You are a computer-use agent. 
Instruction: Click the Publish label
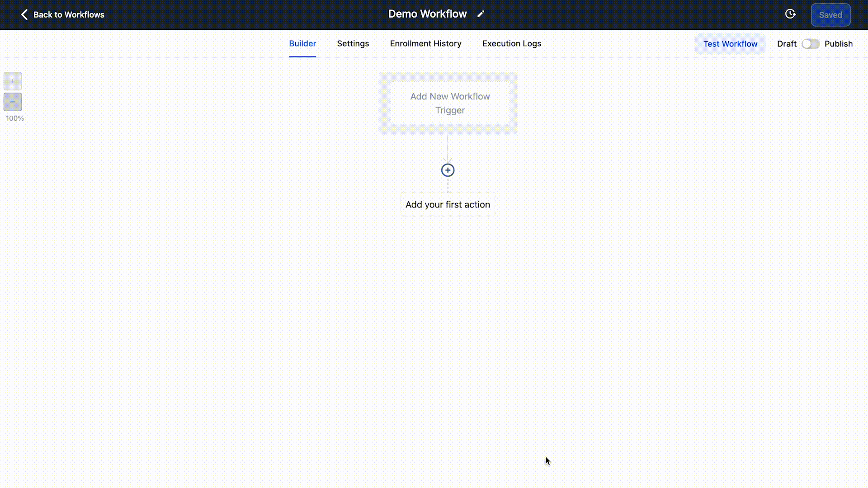[x=838, y=44]
